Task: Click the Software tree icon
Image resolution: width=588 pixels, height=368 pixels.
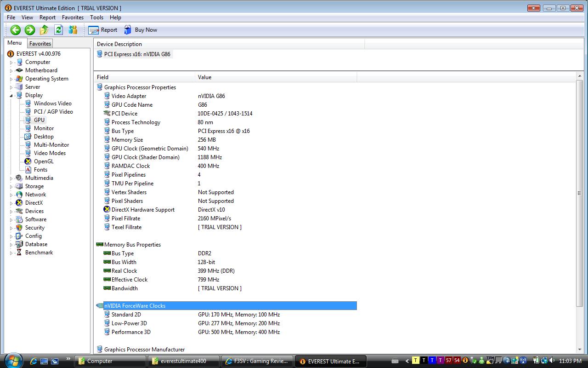Action: pyautogui.click(x=19, y=219)
